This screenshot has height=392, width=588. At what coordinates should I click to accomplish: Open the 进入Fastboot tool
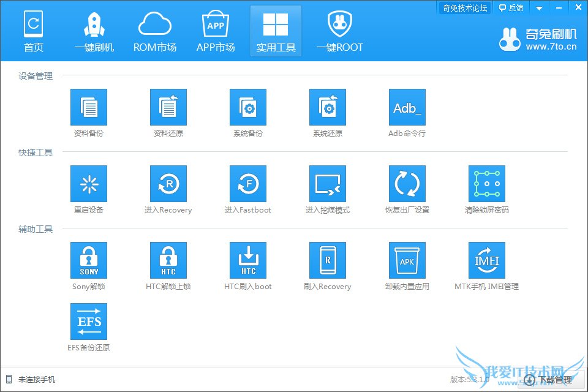pos(248,184)
